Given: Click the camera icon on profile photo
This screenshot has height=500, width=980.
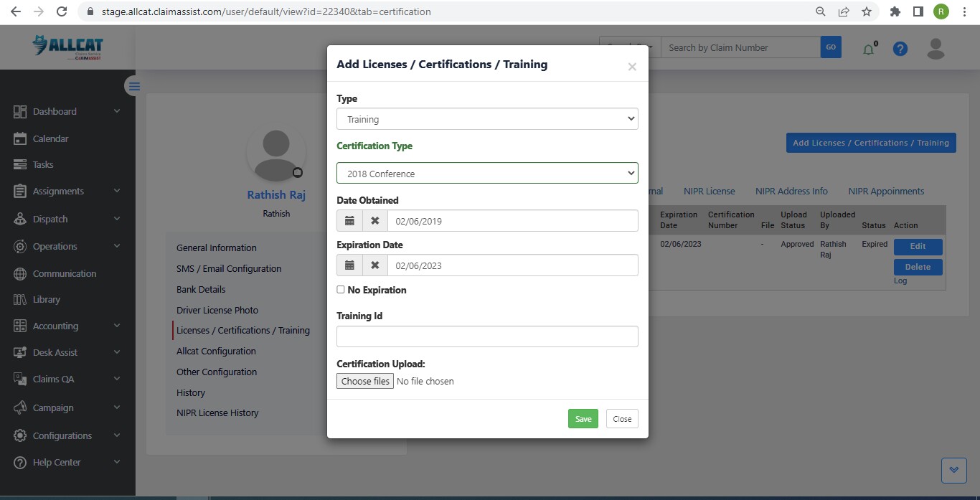Looking at the screenshot, I should click(298, 173).
